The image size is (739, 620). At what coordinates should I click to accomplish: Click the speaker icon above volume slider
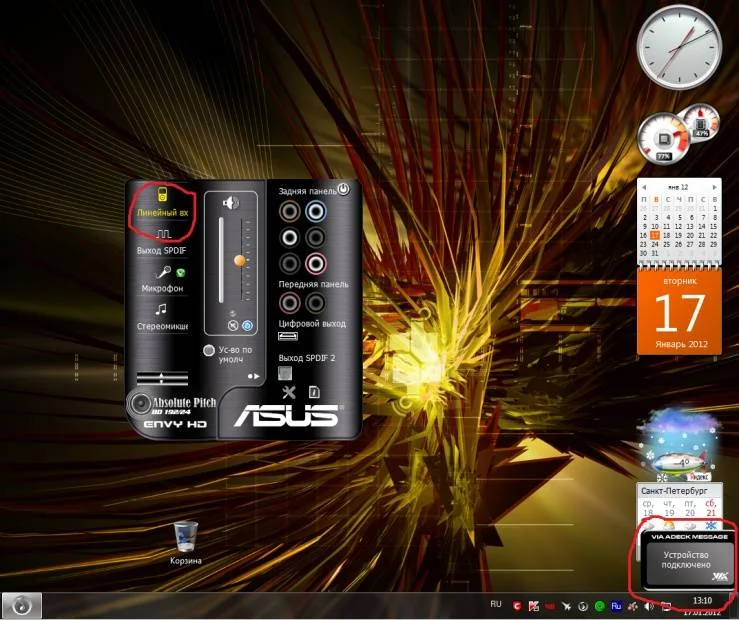(x=230, y=203)
